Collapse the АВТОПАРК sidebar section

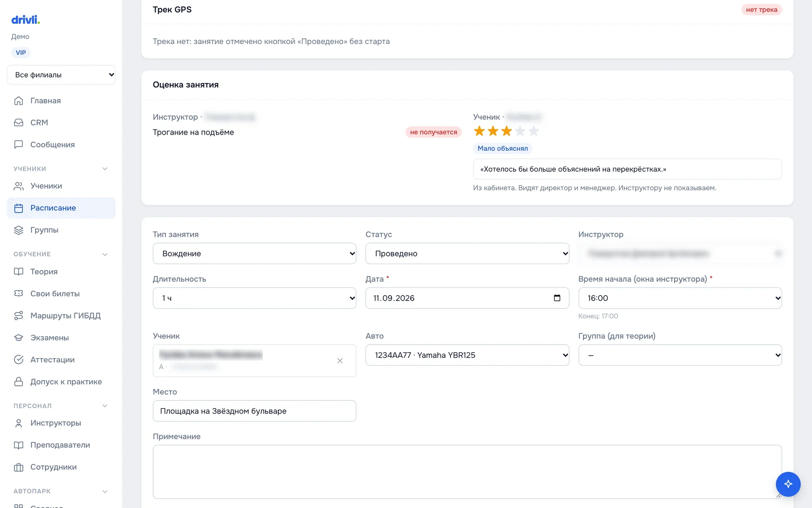pos(105,491)
